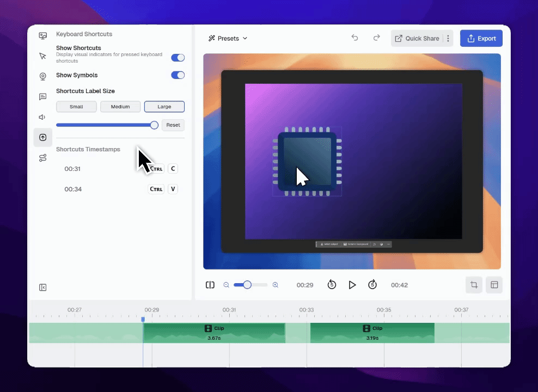Open the crop tool
Screen dimensions: 538x392
474,285
